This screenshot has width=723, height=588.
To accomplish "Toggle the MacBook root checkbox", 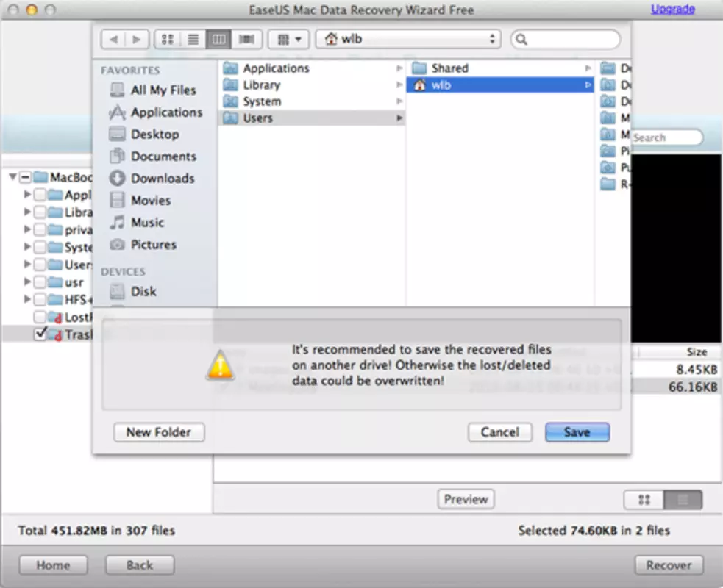I will [x=25, y=177].
